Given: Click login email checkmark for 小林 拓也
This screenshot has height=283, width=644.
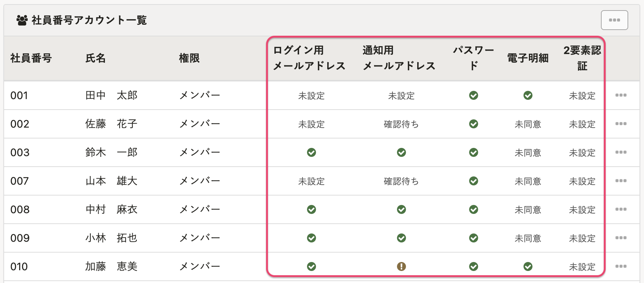Looking at the screenshot, I should tap(311, 238).
